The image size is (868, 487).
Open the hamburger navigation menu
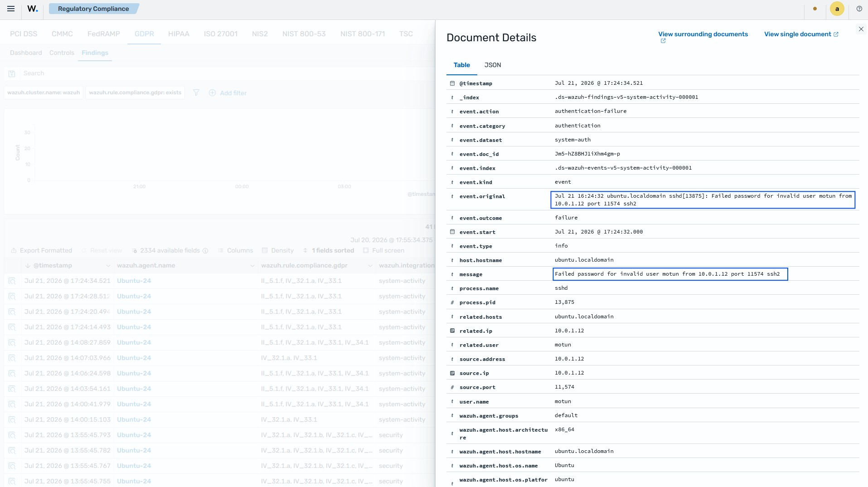(x=11, y=9)
